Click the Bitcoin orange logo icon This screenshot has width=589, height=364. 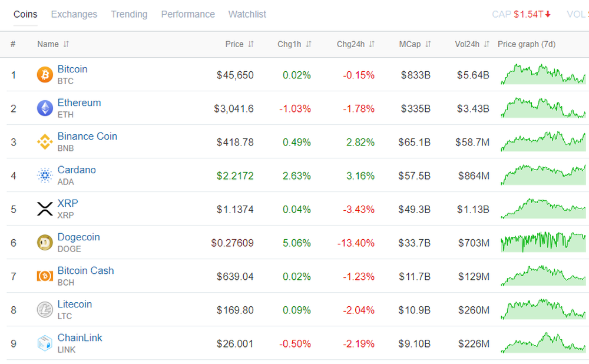(45, 75)
